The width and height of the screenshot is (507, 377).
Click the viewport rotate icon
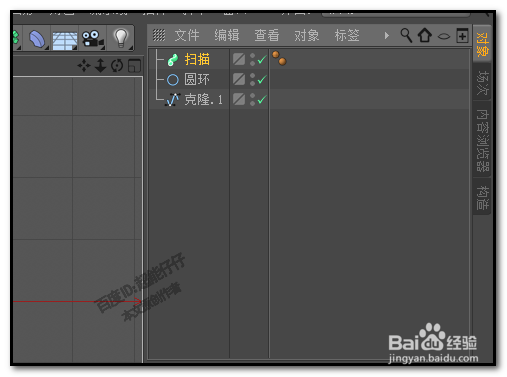pos(117,66)
